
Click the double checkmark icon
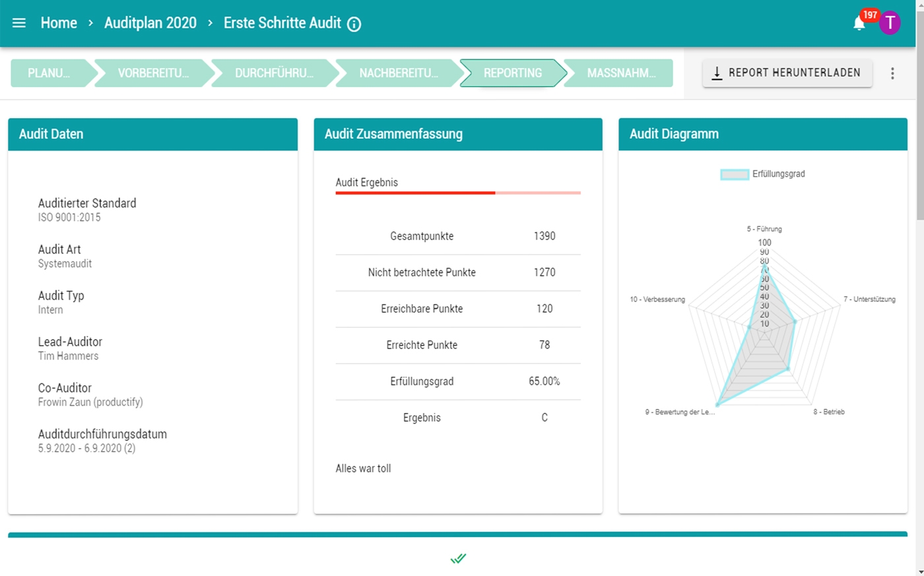458,559
